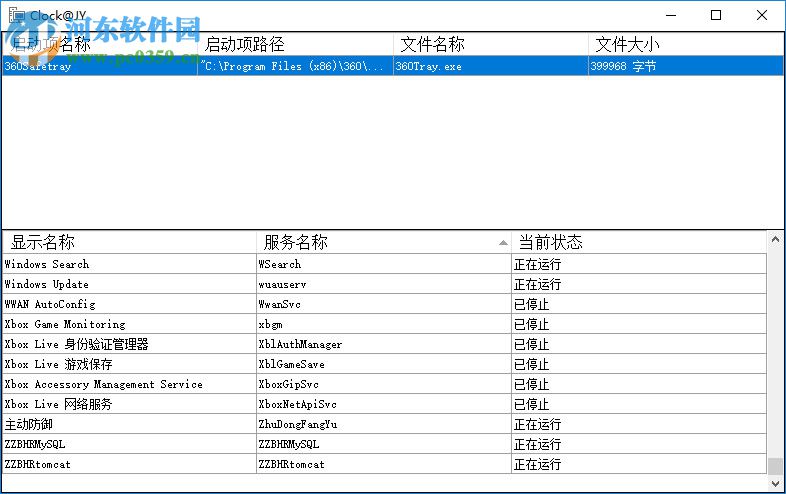786x494 pixels.
Task: Click the 399968 字节 file size cell
Action: point(686,66)
